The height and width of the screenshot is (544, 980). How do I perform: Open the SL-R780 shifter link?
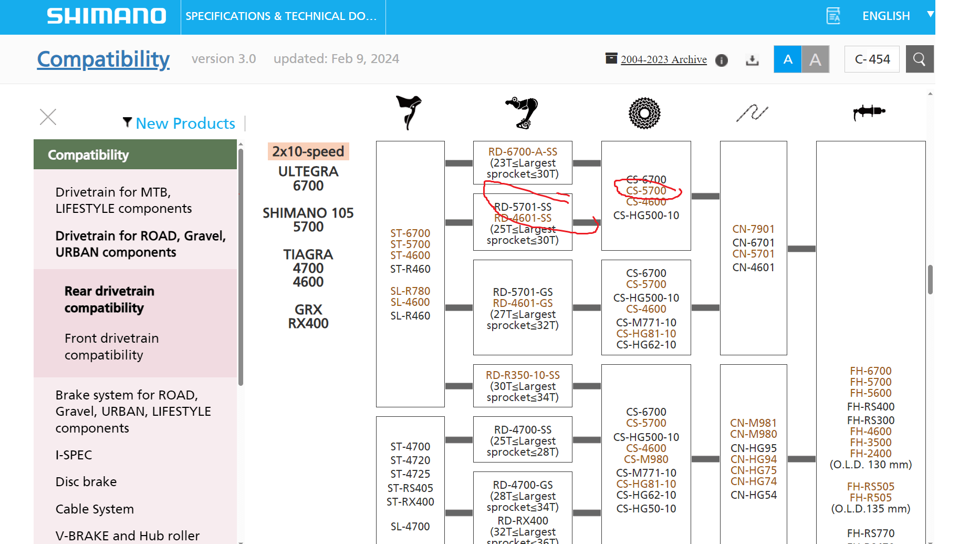pos(410,291)
